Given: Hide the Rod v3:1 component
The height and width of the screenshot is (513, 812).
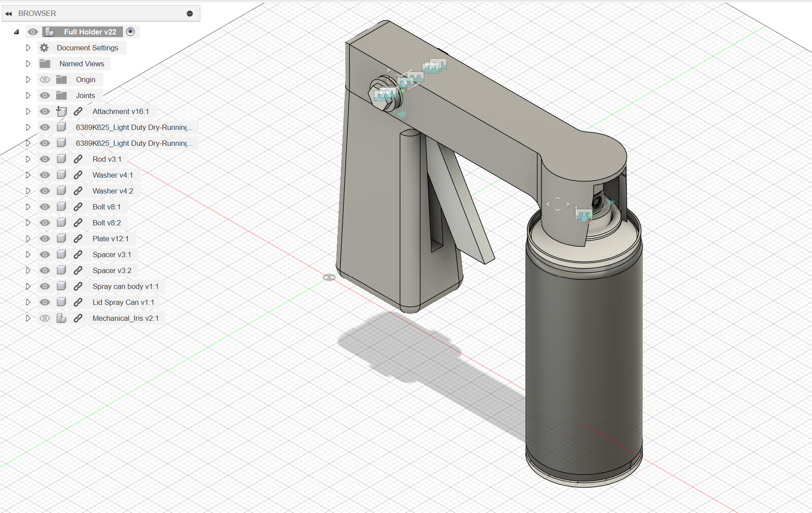Looking at the screenshot, I should (x=45, y=159).
